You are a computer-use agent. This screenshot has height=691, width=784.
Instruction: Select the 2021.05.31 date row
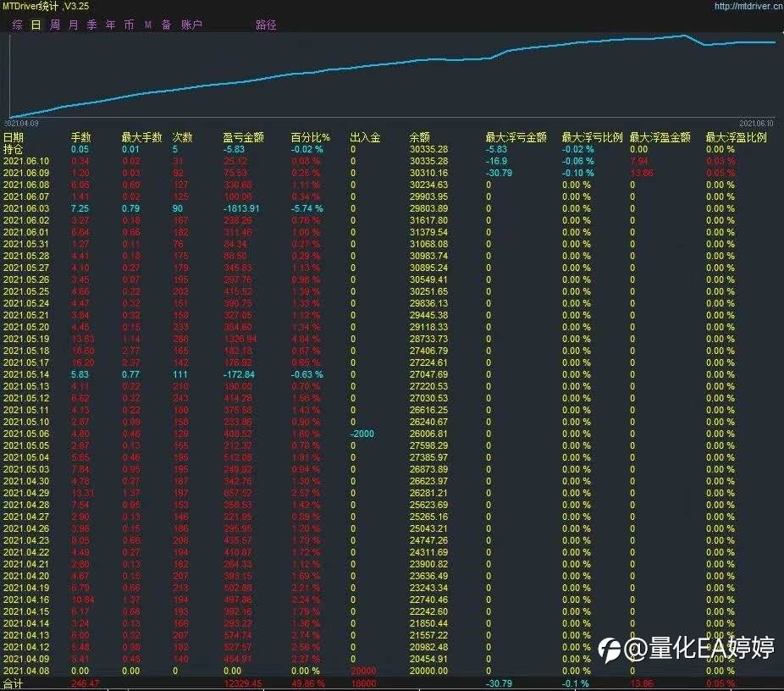pyautogui.click(x=26, y=244)
